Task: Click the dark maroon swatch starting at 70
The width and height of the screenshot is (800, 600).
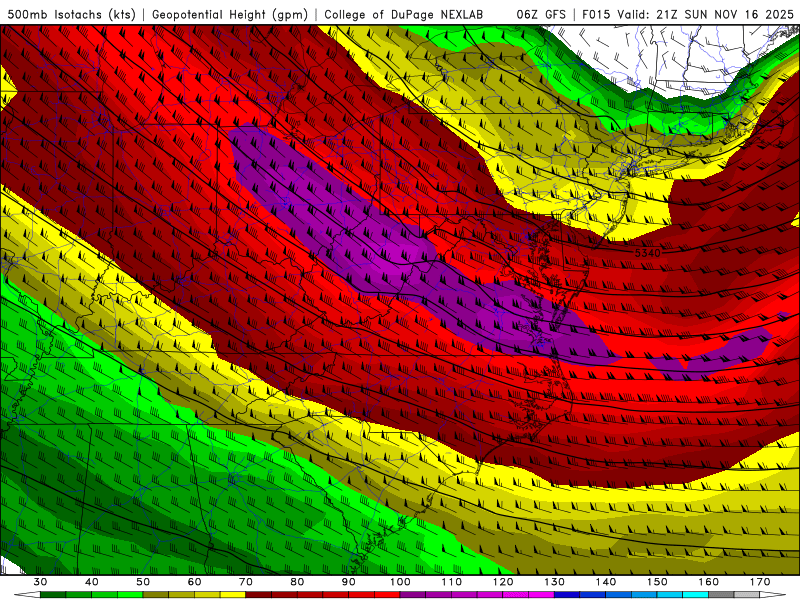Action: coord(259,595)
